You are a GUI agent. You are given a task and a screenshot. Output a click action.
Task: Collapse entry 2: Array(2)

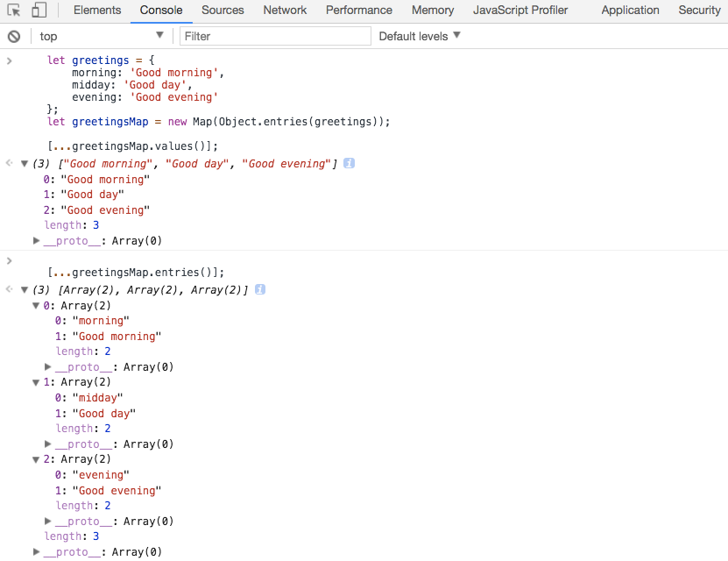(36, 459)
